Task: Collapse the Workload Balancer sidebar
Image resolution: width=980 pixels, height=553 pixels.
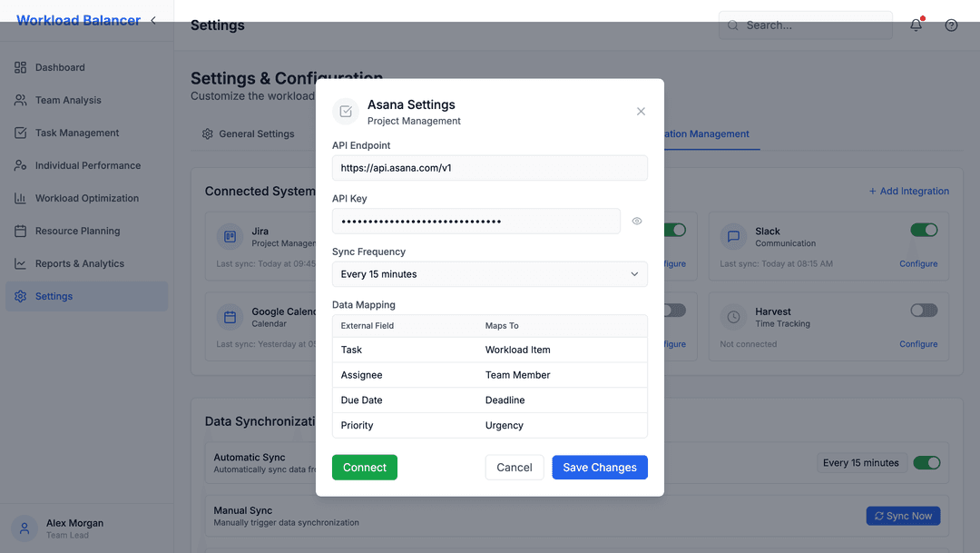Action: point(152,19)
